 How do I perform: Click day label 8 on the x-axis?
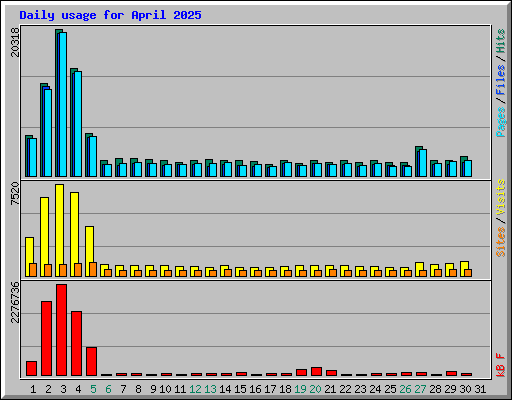pyautogui.click(x=138, y=389)
